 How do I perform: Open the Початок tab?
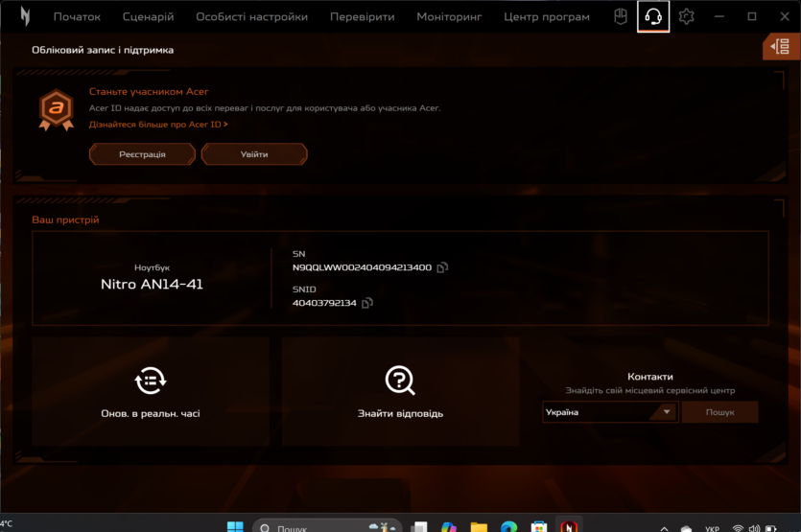[77, 17]
